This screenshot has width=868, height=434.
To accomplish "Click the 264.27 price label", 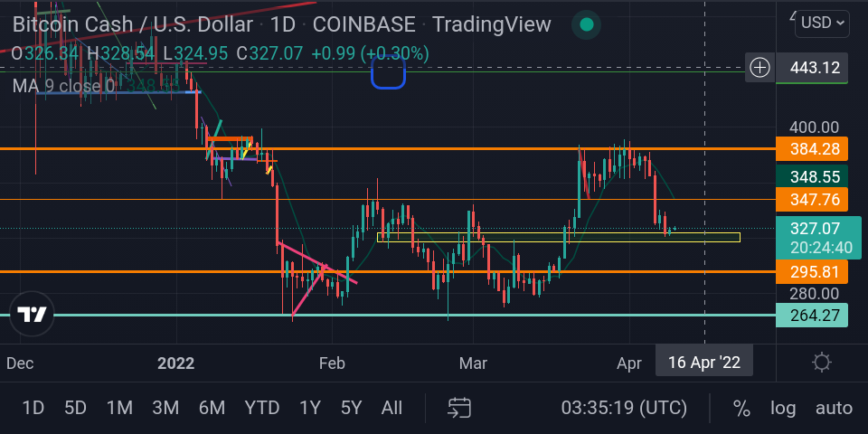I will [812, 315].
